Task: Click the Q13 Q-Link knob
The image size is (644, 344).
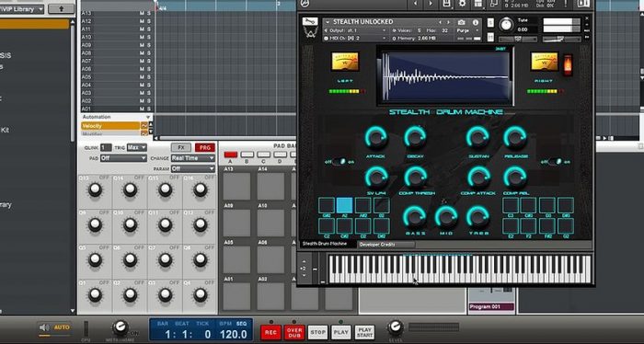Action: click(95, 189)
